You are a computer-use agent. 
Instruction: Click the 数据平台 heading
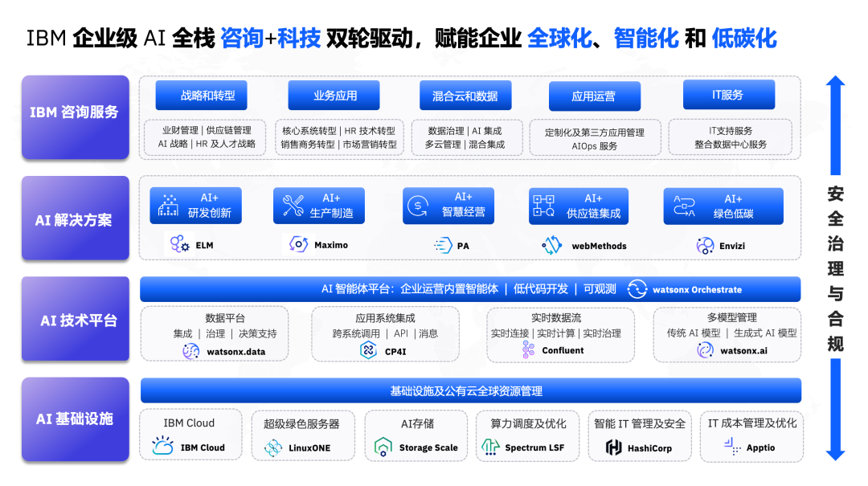(225, 318)
